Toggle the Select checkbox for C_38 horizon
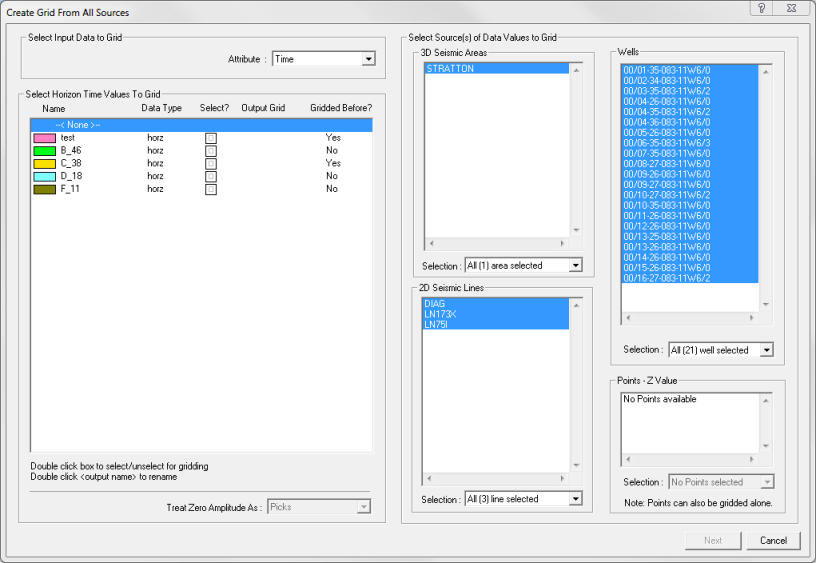 [211, 163]
